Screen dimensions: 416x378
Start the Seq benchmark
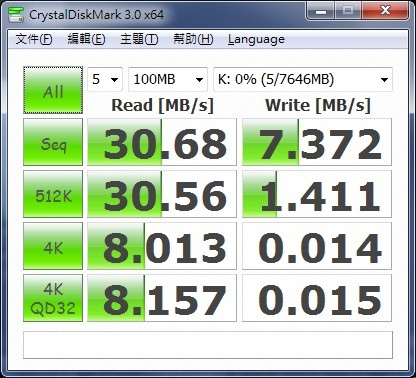pyautogui.click(x=53, y=142)
